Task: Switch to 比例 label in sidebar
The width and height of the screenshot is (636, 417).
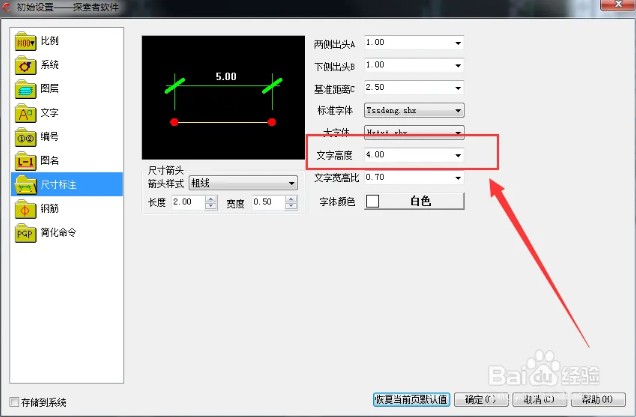Action: coord(49,41)
